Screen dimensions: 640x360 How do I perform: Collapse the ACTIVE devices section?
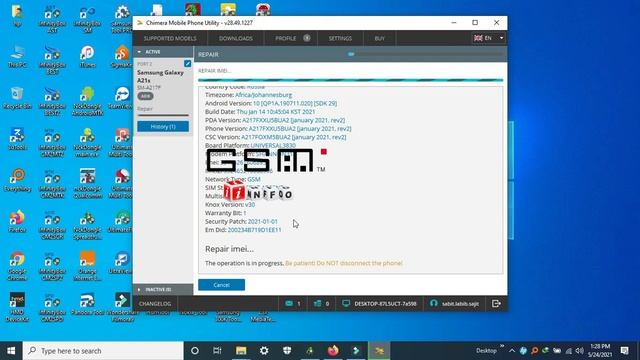click(x=139, y=52)
